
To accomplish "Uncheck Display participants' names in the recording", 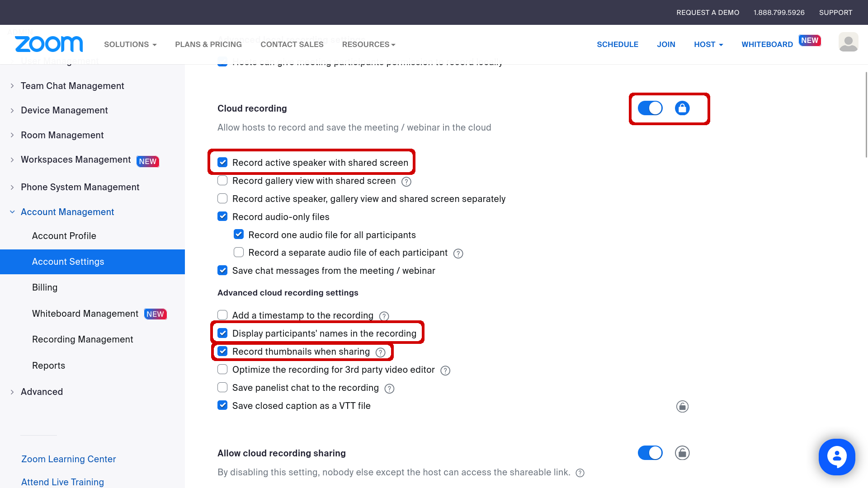I will [x=222, y=333].
